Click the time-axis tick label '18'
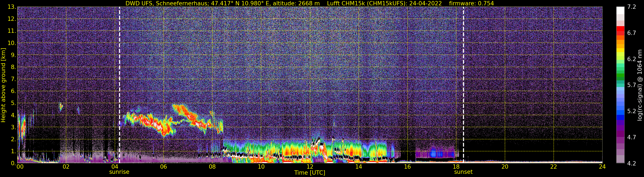This screenshot has width=644, height=177. 456,167
